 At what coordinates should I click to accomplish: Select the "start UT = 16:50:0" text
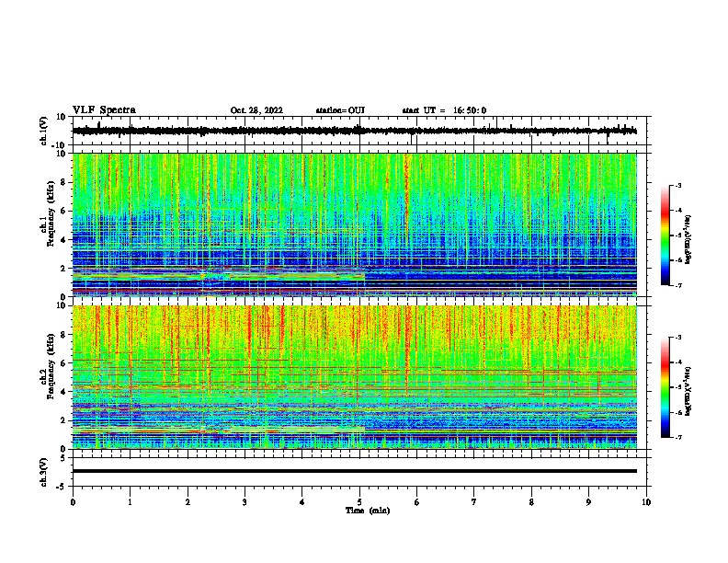444,110
